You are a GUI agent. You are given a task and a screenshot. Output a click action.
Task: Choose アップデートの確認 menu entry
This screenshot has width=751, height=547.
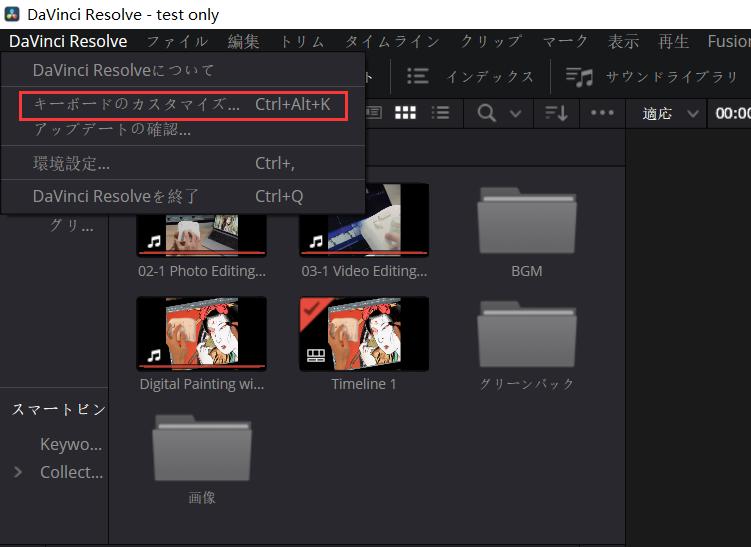tap(183, 129)
